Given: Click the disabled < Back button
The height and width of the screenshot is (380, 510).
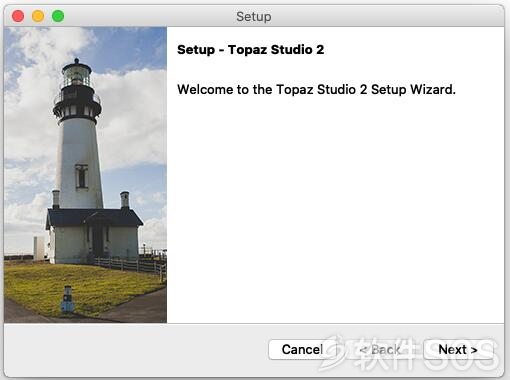Looking at the screenshot, I should coord(380,350).
